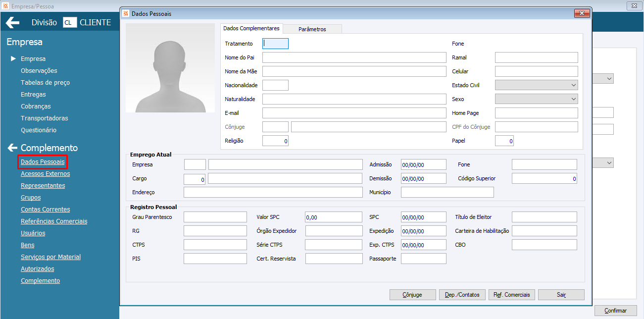Open the Representantes link
This screenshot has width=644, height=319.
(43, 186)
